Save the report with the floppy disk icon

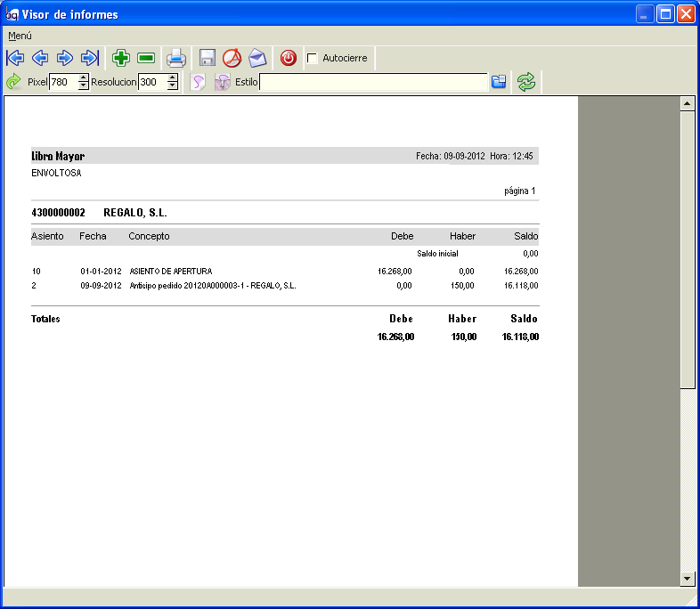(x=208, y=58)
